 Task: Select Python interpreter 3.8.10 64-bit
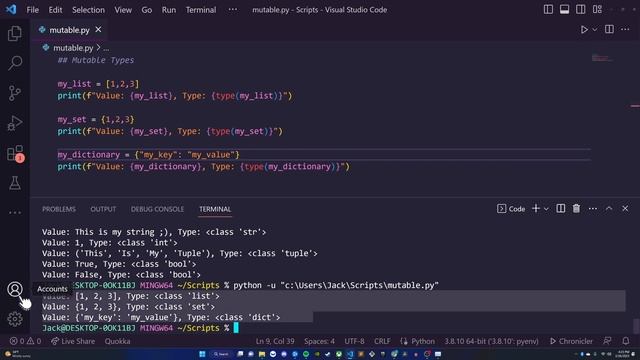(491, 341)
